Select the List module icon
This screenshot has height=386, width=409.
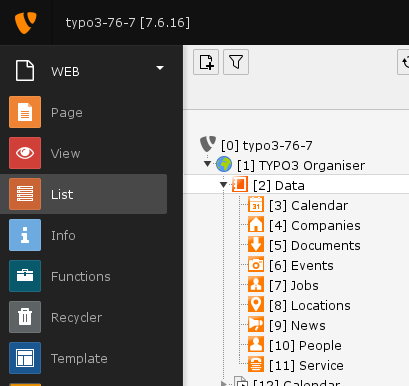pyautogui.click(x=25, y=194)
